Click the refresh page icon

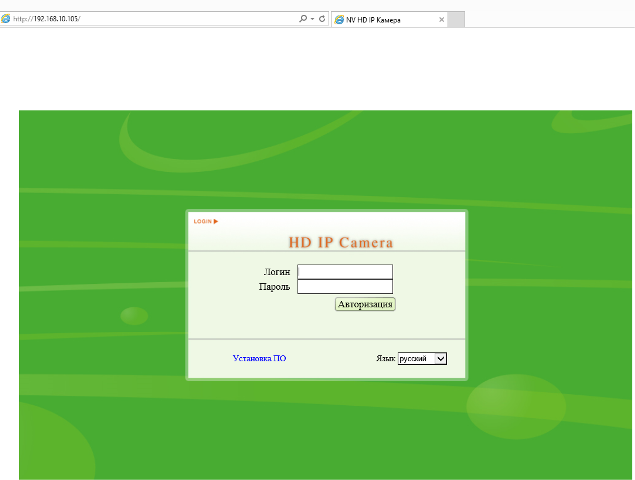click(x=322, y=19)
